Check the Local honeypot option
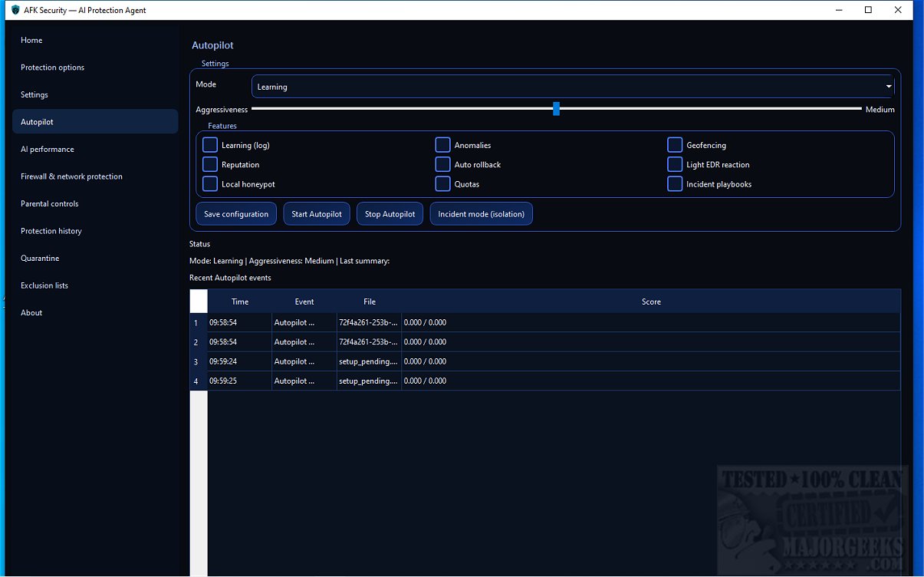924x577 pixels. click(210, 184)
